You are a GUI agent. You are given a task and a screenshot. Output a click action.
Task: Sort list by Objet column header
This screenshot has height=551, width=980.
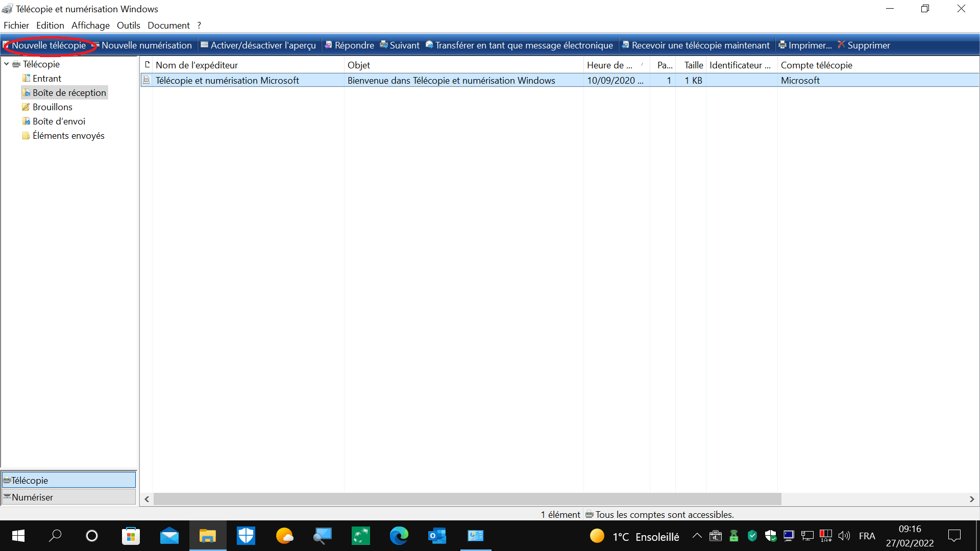[359, 65]
